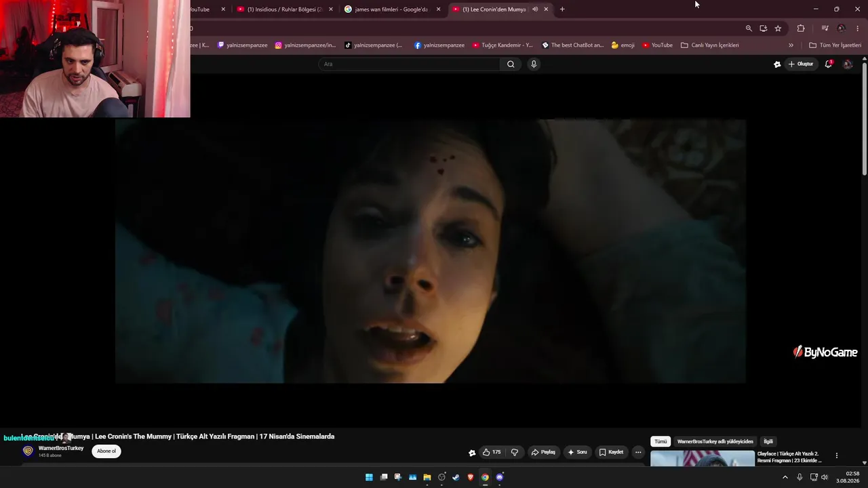Click the Soru button

tap(577, 452)
